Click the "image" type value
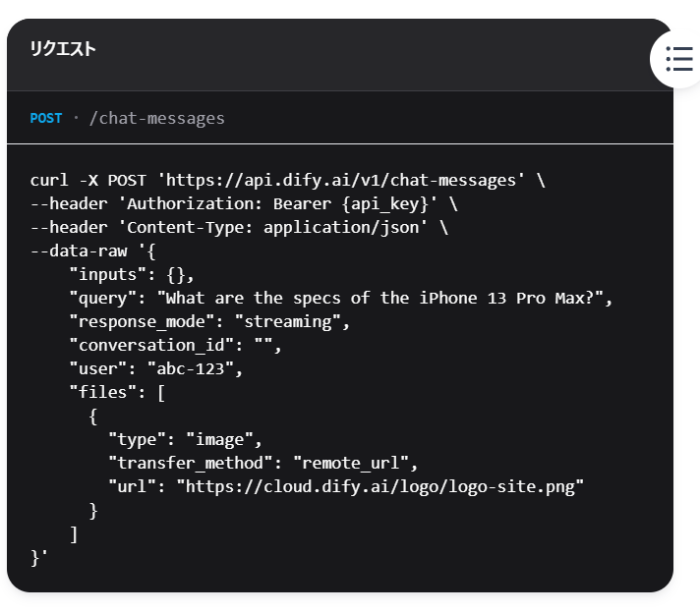The height and width of the screenshot is (613, 700). point(219,439)
